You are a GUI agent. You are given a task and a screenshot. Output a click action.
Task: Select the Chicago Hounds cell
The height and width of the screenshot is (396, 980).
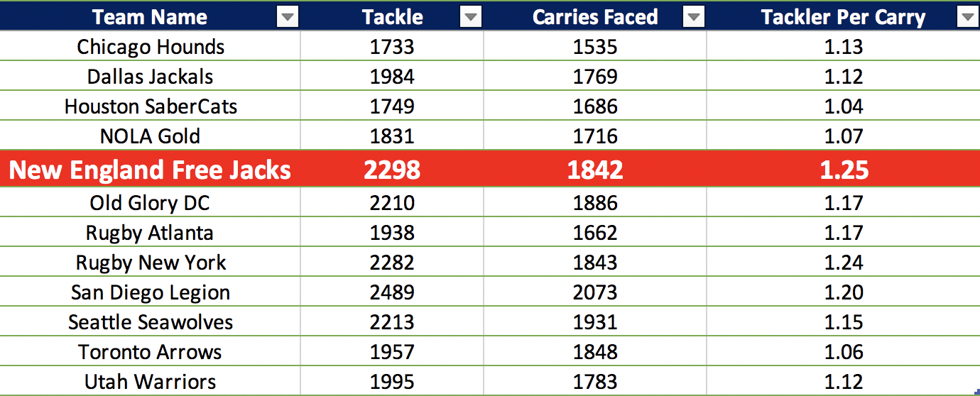[x=151, y=48]
